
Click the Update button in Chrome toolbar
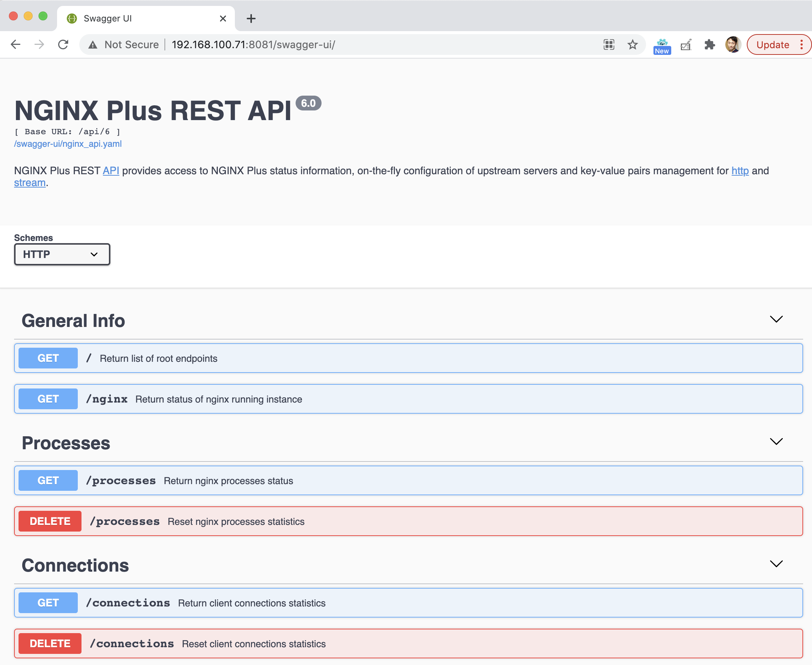pos(773,45)
